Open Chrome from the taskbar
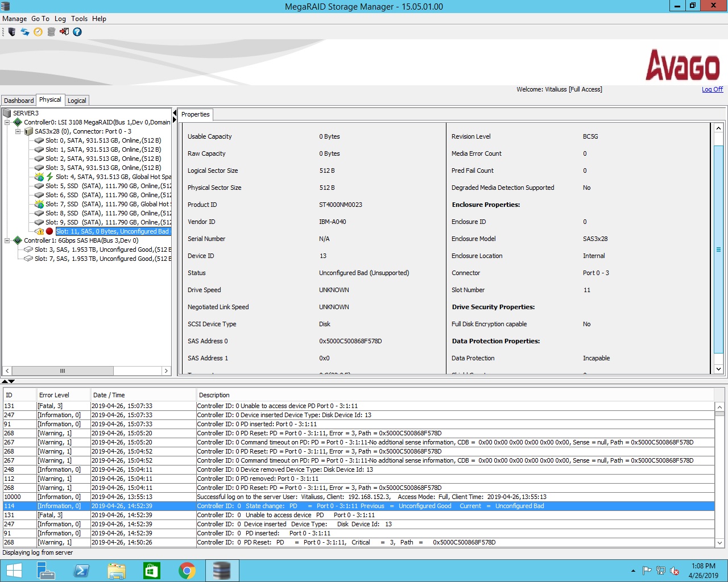Viewport: 728px width, 582px height. point(187,570)
